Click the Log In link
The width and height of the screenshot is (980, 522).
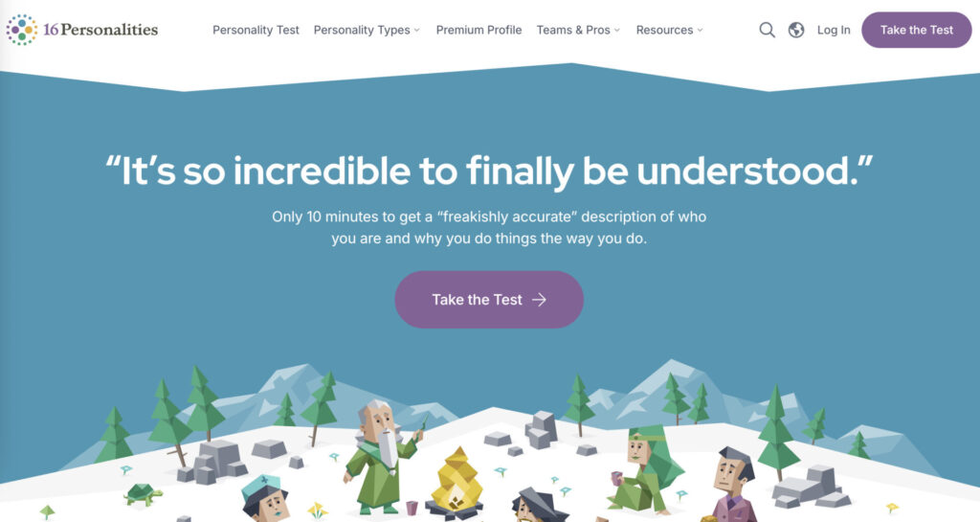coord(834,30)
